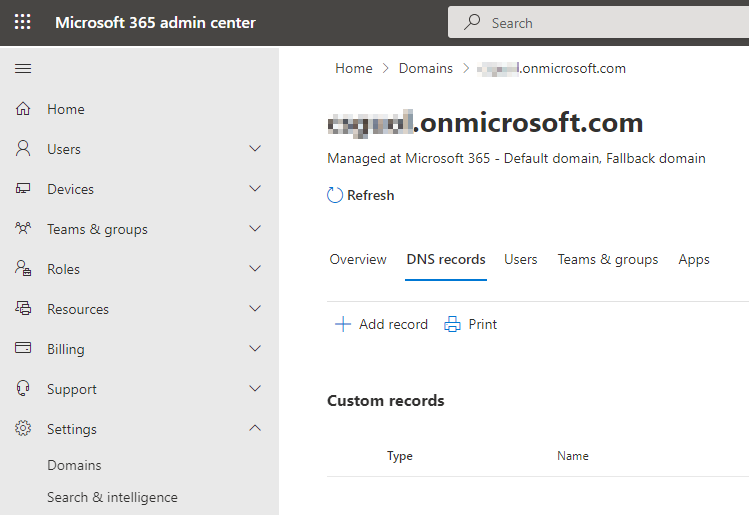Switch to the Apps tab

click(694, 259)
